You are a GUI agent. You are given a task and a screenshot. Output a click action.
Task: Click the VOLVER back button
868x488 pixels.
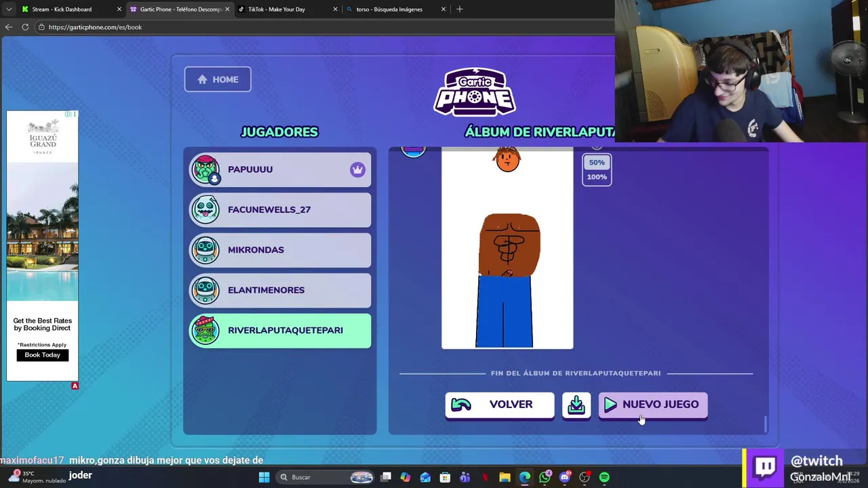tap(500, 405)
